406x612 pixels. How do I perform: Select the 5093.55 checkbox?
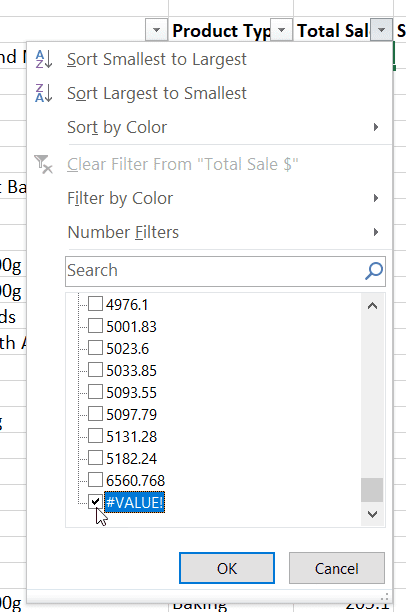95,392
